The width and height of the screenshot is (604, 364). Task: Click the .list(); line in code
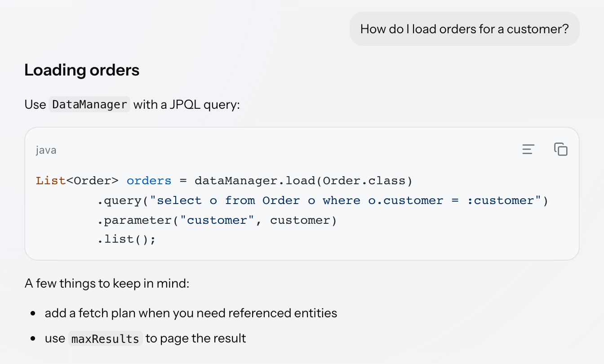[126, 240]
